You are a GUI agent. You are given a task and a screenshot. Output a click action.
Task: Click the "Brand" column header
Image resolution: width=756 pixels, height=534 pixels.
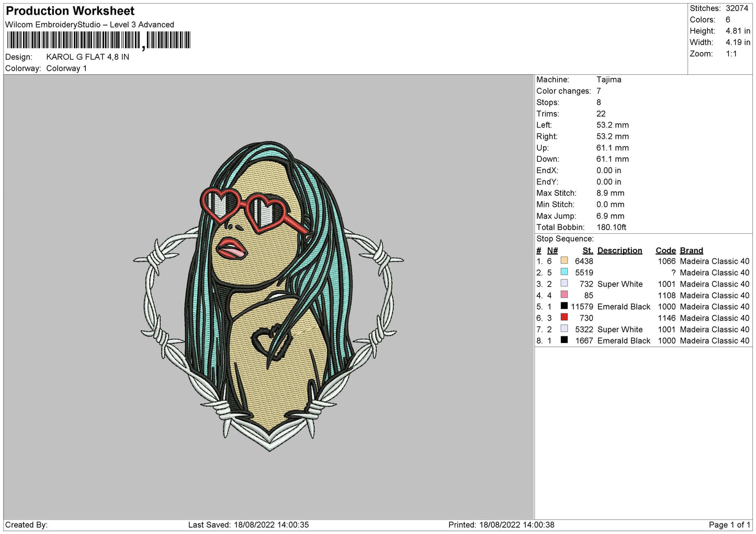(692, 251)
